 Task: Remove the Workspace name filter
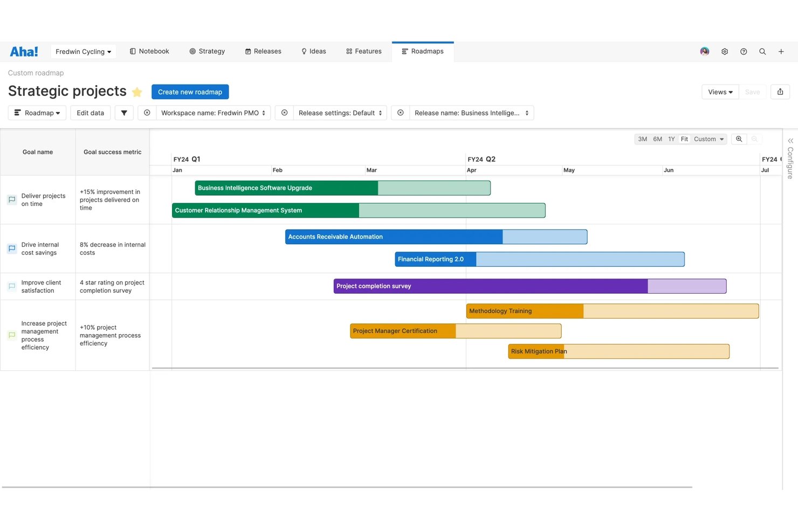[x=147, y=113]
